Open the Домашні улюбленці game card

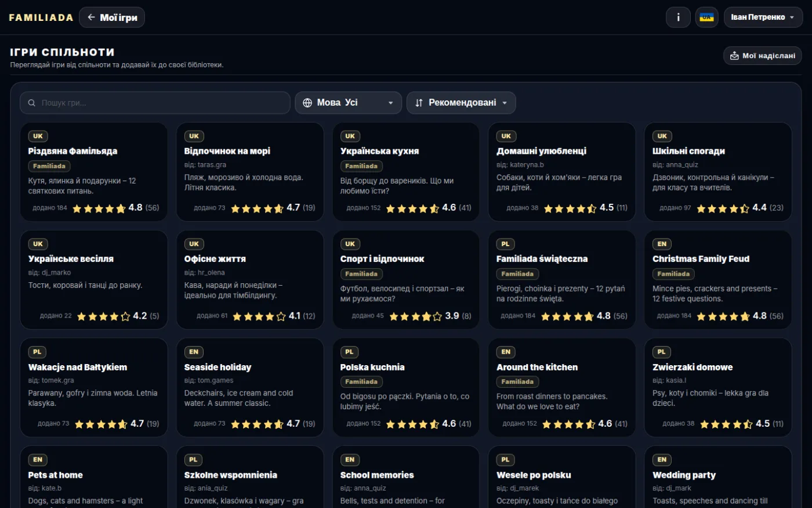click(561, 172)
